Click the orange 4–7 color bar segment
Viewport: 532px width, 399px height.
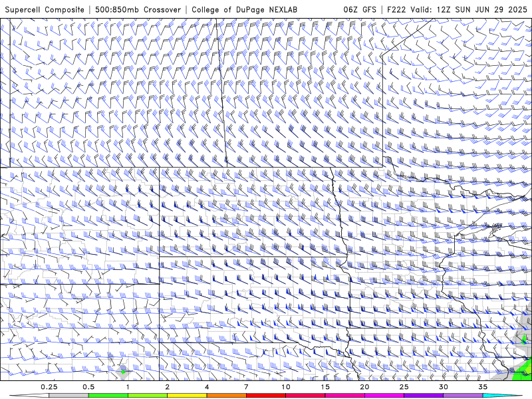coord(226,396)
